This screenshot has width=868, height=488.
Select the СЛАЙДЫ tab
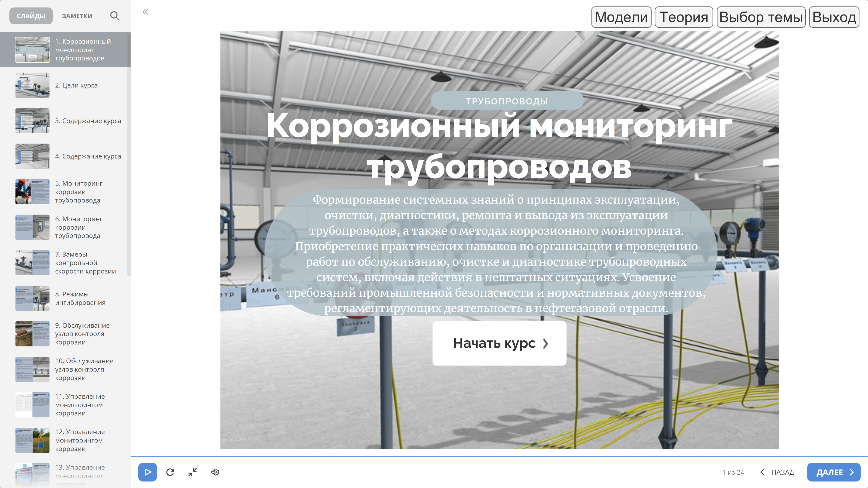(31, 16)
